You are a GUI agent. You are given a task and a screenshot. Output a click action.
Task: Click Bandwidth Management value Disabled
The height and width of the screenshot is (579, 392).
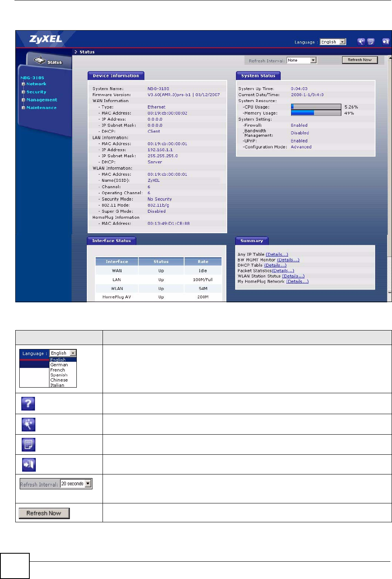tap(300, 133)
